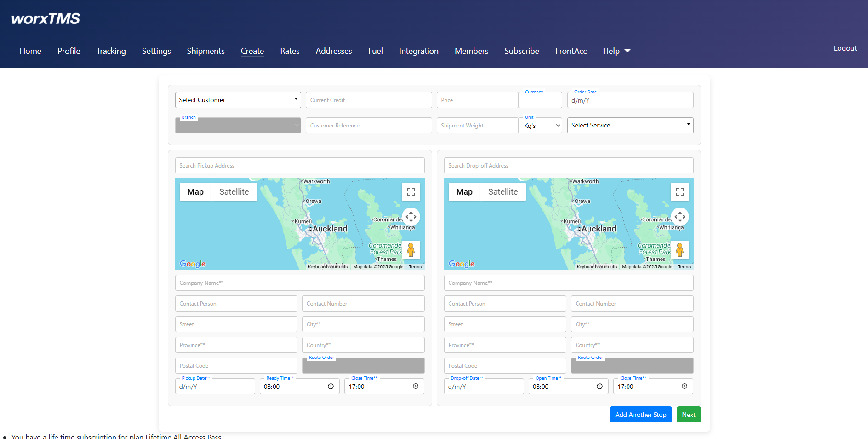The image size is (868, 439).
Task: Go to the Tracking section
Action: [x=111, y=51]
